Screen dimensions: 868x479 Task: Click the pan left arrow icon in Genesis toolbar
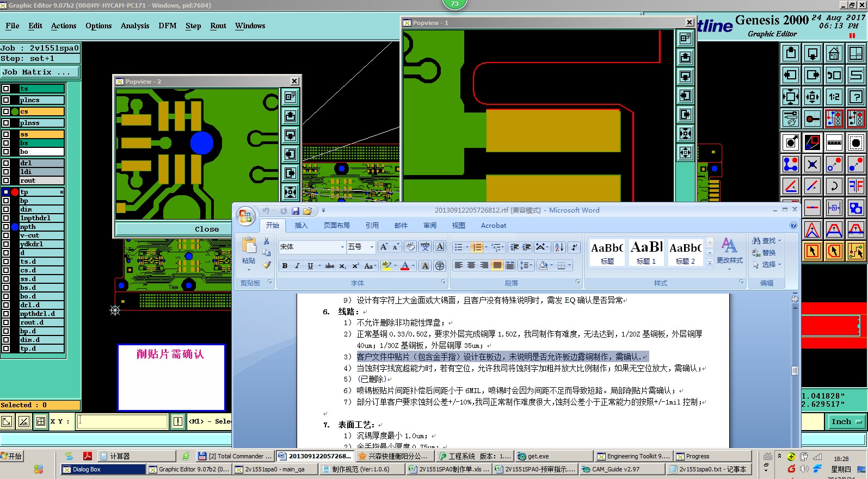tap(791, 75)
